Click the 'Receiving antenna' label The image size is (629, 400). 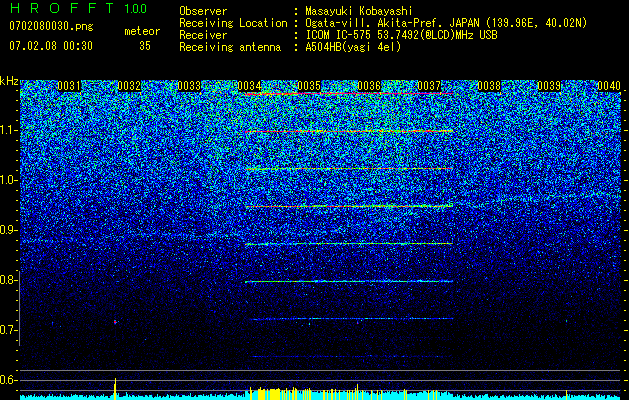[230, 47]
